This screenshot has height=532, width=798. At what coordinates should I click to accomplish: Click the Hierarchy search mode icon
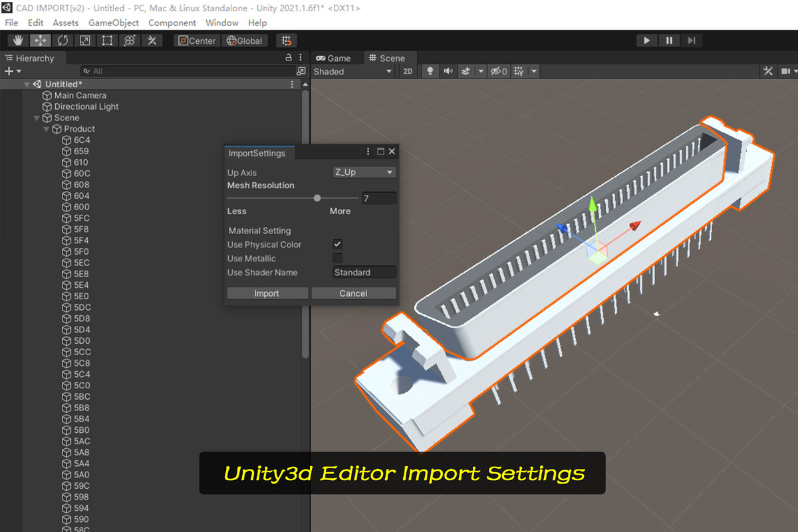[x=301, y=71]
